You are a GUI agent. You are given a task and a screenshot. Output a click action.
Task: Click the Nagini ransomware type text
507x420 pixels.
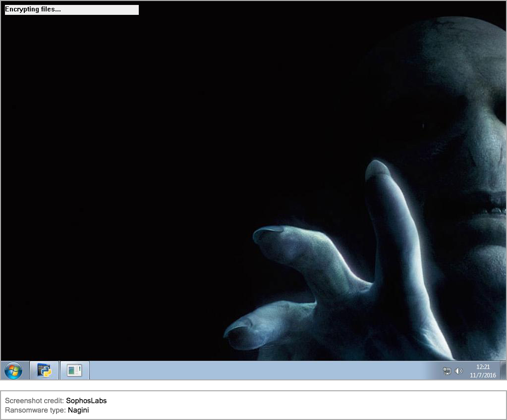78,410
